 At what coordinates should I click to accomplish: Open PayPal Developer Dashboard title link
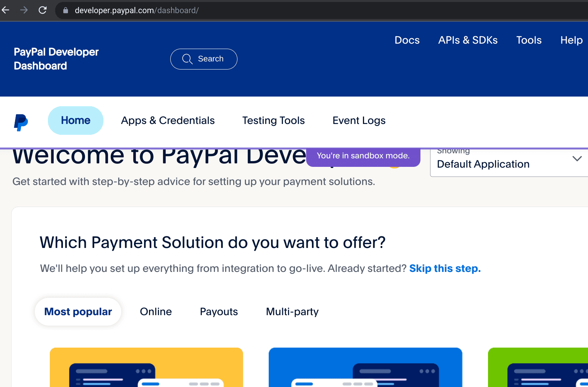tap(56, 59)
